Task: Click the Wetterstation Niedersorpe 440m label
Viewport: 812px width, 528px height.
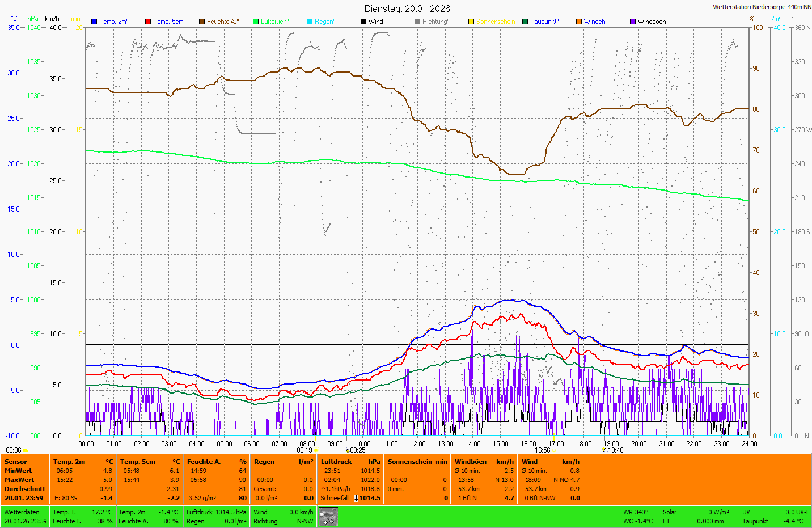Action: [x=762, y=7]
